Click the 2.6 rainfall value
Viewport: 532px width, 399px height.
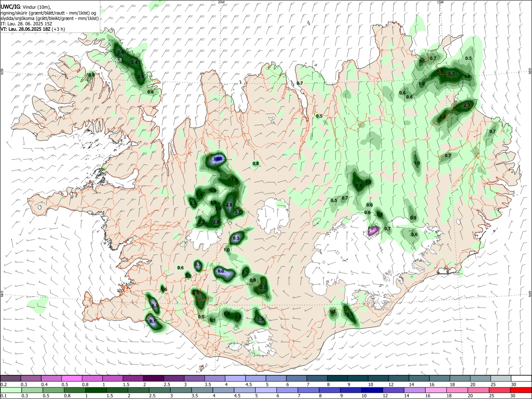(197, 293)
